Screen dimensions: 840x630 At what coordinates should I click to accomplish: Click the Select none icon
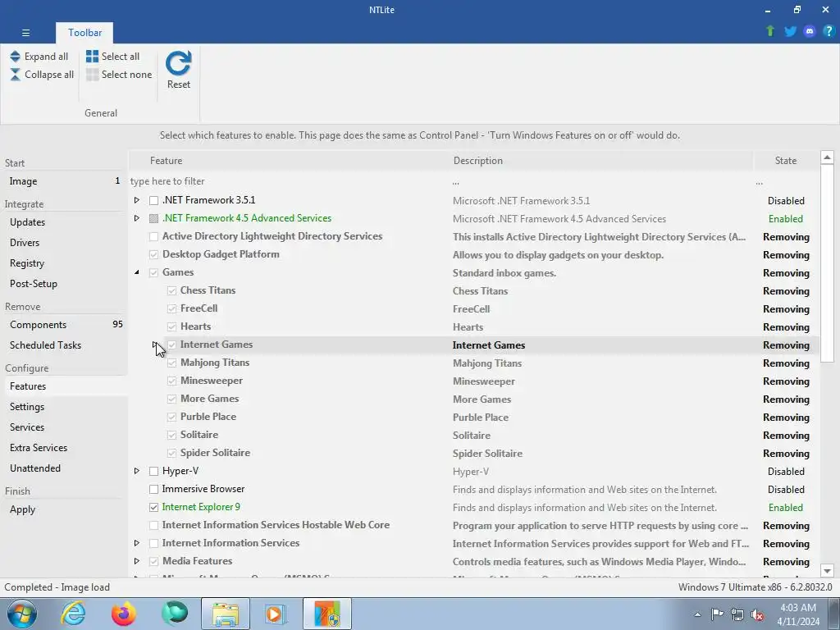tap(92, 75)
